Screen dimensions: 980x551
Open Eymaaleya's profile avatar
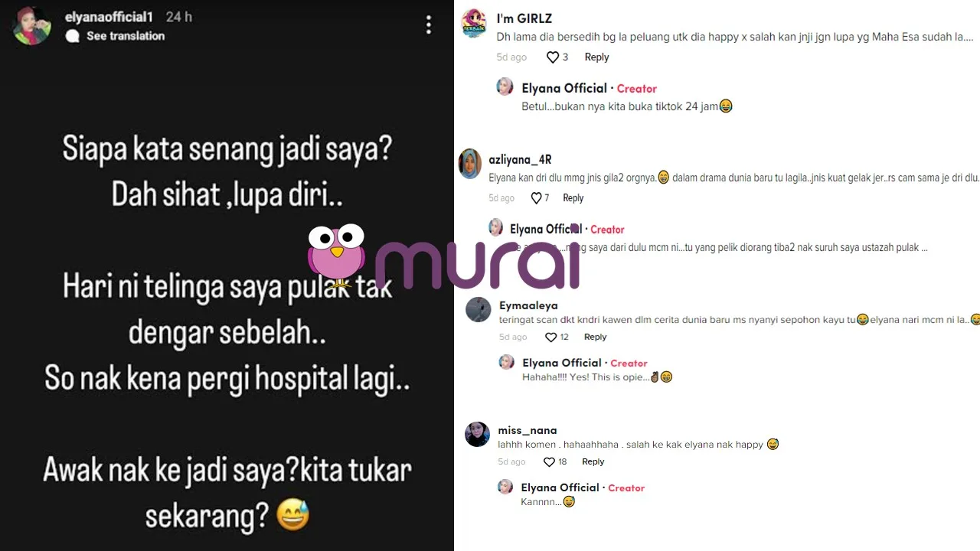point(479,309)
